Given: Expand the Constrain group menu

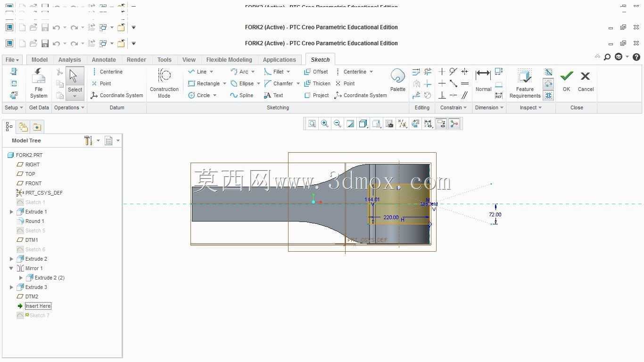Looking at the screenshot, I should [x=454, y=107].
